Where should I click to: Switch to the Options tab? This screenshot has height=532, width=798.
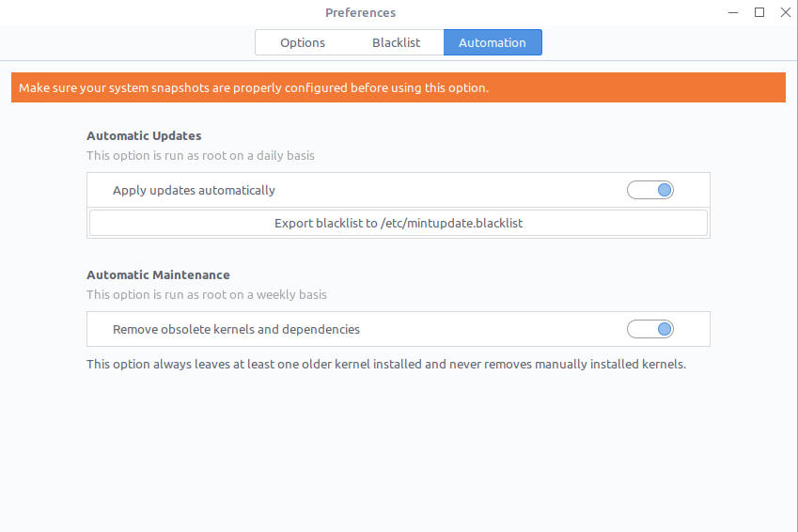pos(303,42)
